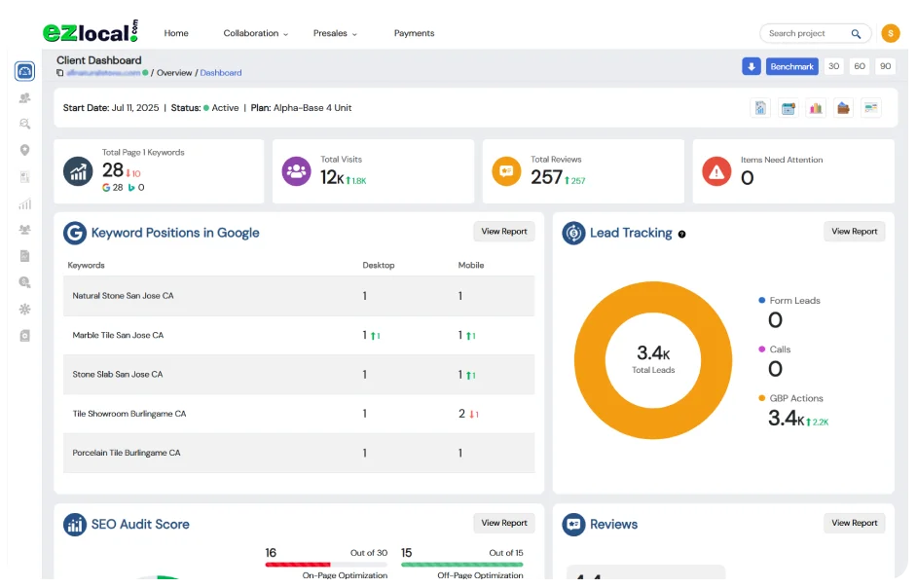Toggle the 30-day benchmark period
Viewport: 917px width, 588px height.
[x=833, y=65]
